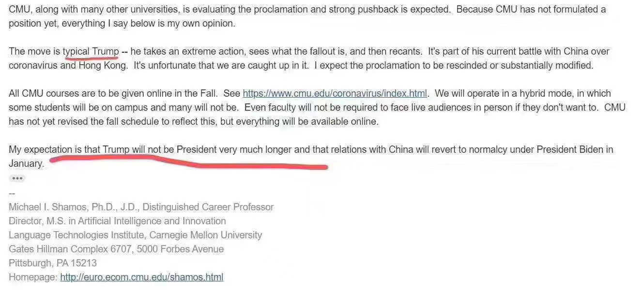Click the 'Homepage:' label in the signature
The height and width of the screenshot is (292, 644).
pos(33,277)
